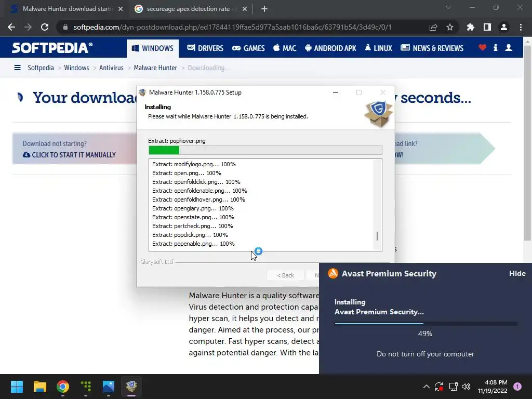This screenshot has width=532, height=399.
Task: Open Chrome from the taskbar
Action: click(63, 387)
